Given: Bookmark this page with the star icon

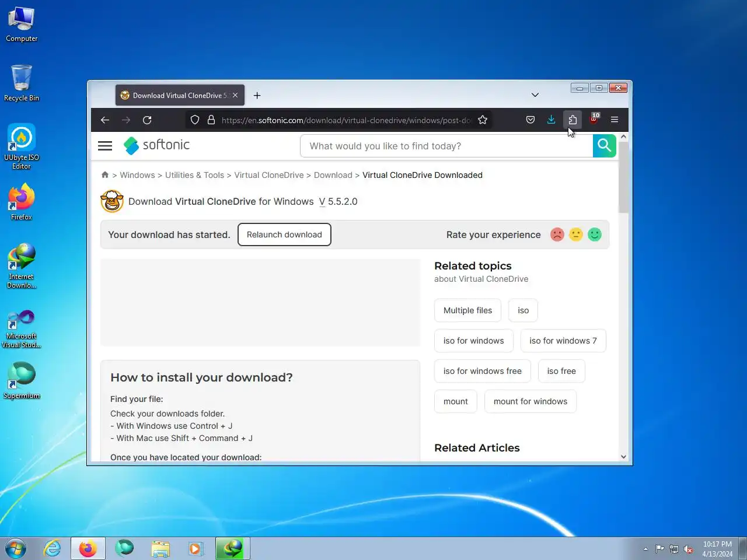Looking at the screenshot, I should 483,120.
